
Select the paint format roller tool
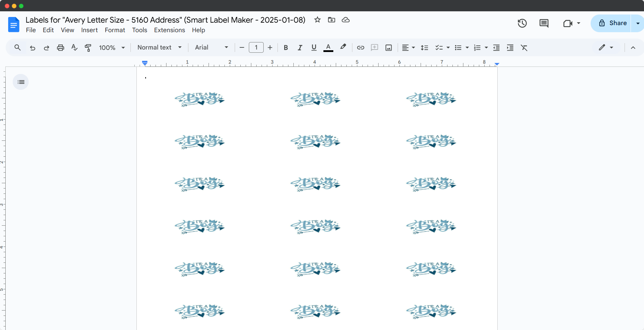tap(88, 48)
